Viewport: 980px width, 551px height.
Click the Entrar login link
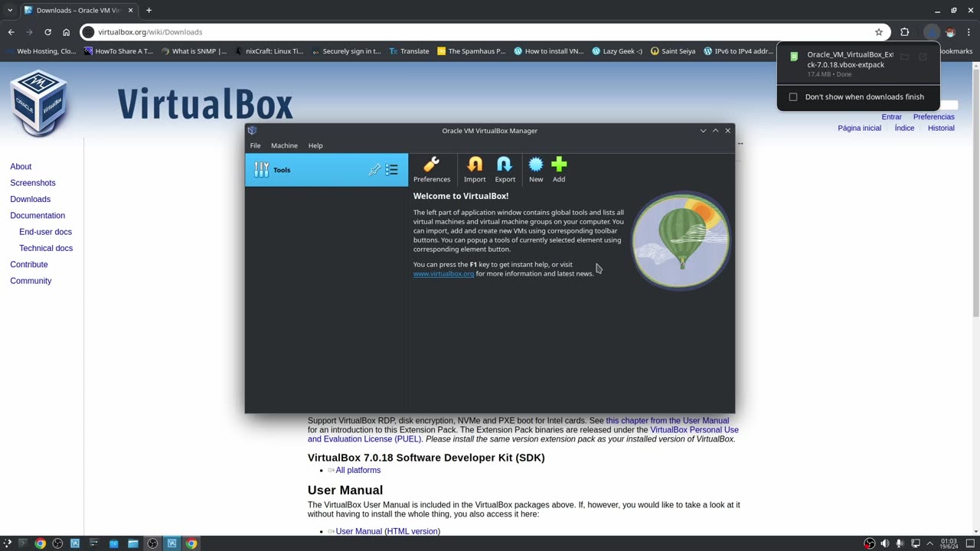point(891,117)
